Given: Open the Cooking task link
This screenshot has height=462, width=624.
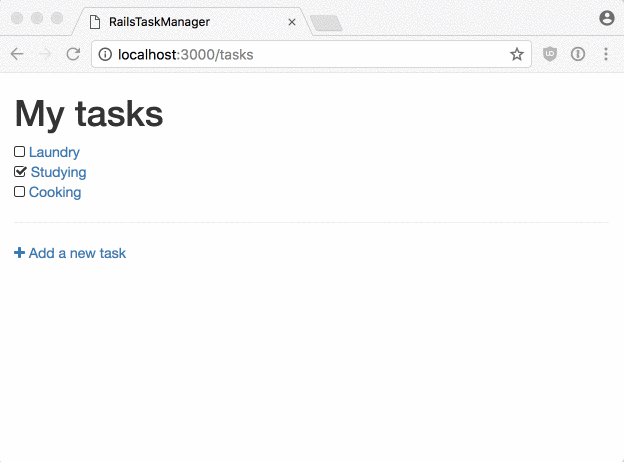Looking at the screenshot, I should pos(55,192).
